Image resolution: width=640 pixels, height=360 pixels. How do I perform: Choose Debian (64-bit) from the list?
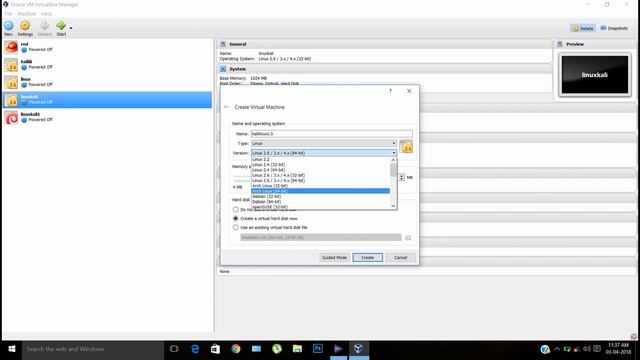(320, 202)
